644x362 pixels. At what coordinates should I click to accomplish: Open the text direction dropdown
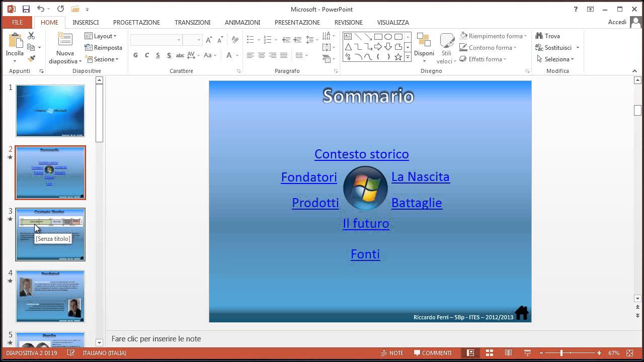[329, 36]
